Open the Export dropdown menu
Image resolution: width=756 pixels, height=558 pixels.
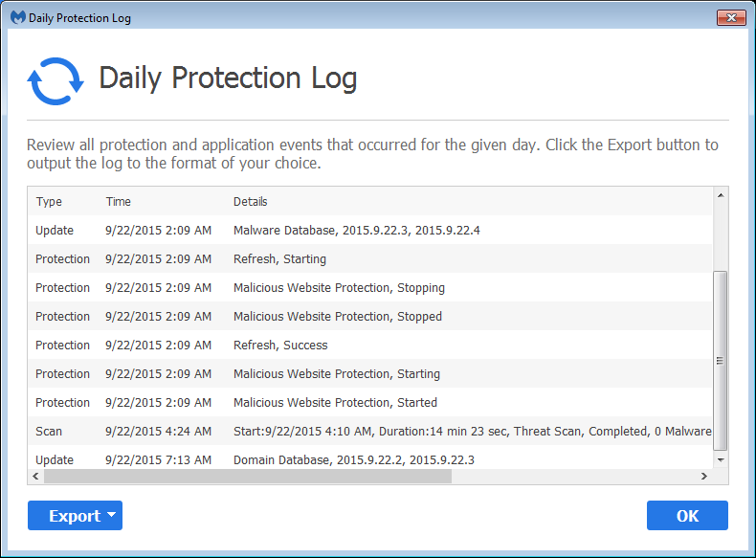[75, 516]
